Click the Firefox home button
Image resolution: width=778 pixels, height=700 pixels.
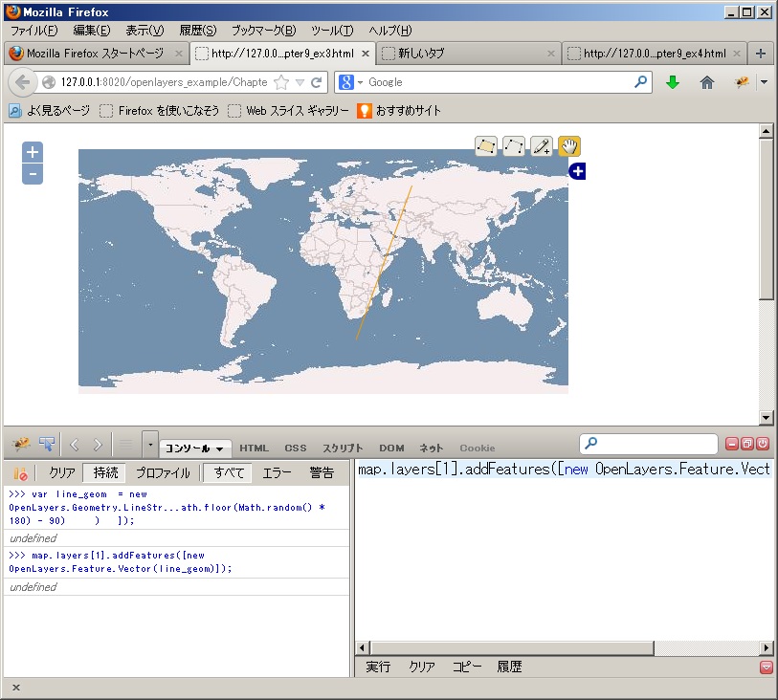707,82
